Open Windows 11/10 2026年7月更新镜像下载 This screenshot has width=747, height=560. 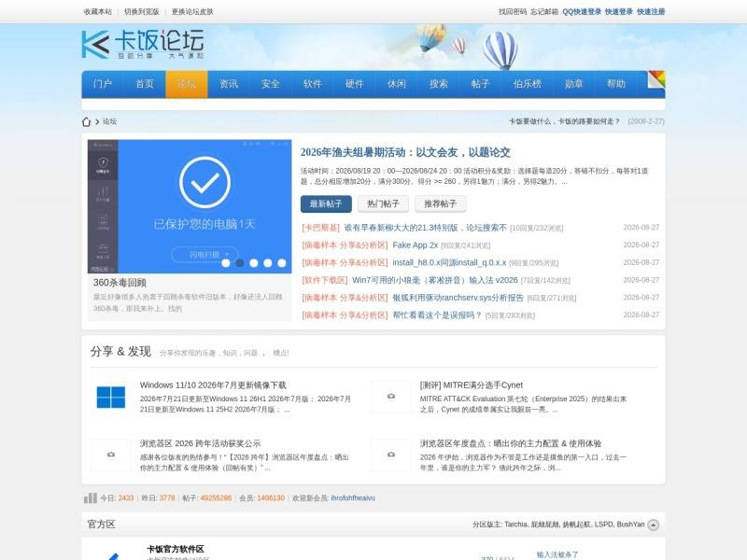(x=213, y=385)
